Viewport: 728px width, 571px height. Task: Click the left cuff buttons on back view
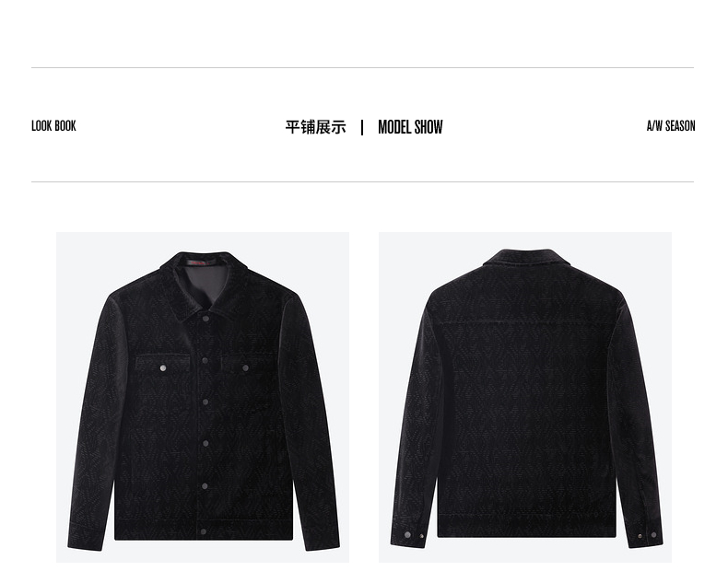(x=414, y=535)
